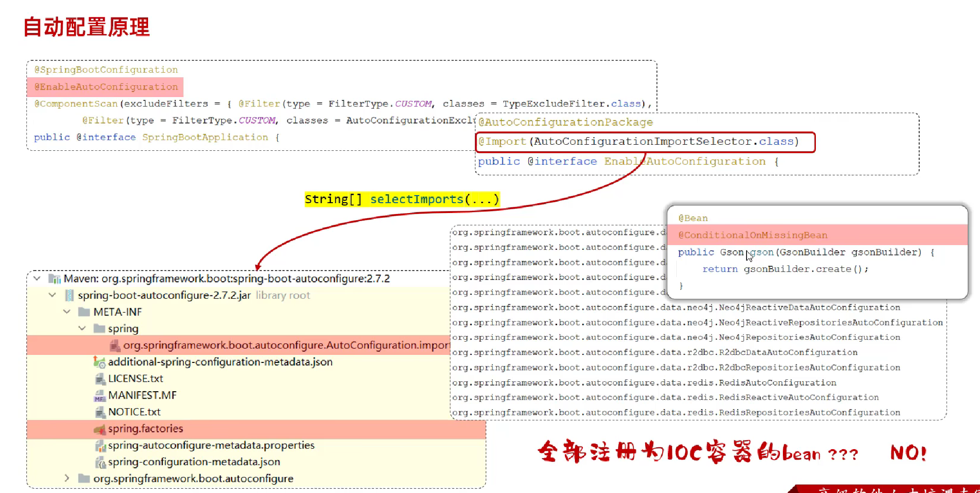Click the additional-spring-configuration-metadata.json file icon
Screen dimensions: 980x493
99,362
